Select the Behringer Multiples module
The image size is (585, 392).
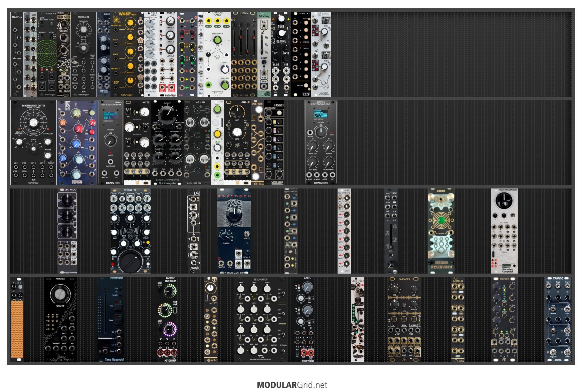point(17,54)
